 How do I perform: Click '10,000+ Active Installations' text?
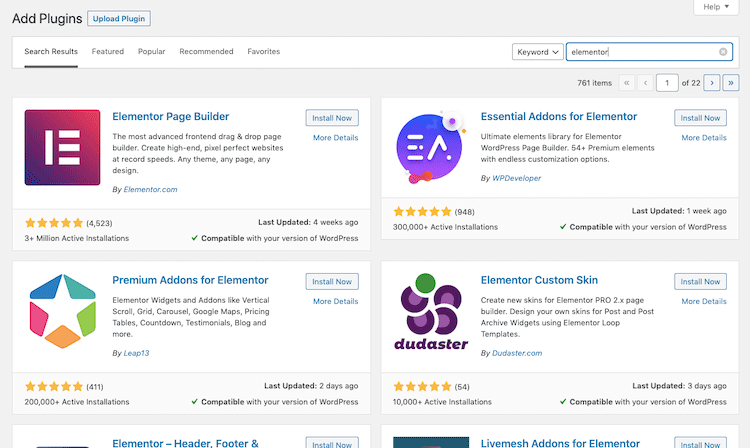tap(442, 402)
